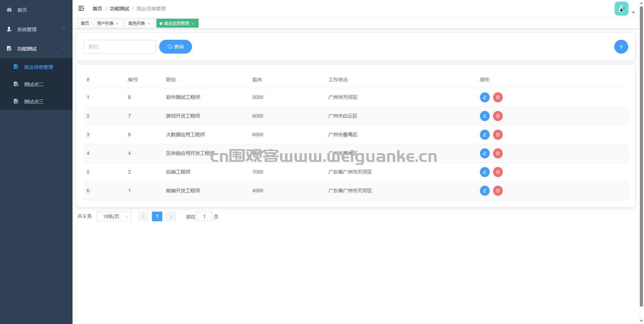Switch to the 首页 tab
This screenshot has width=644, height=324.
(85, 23)
